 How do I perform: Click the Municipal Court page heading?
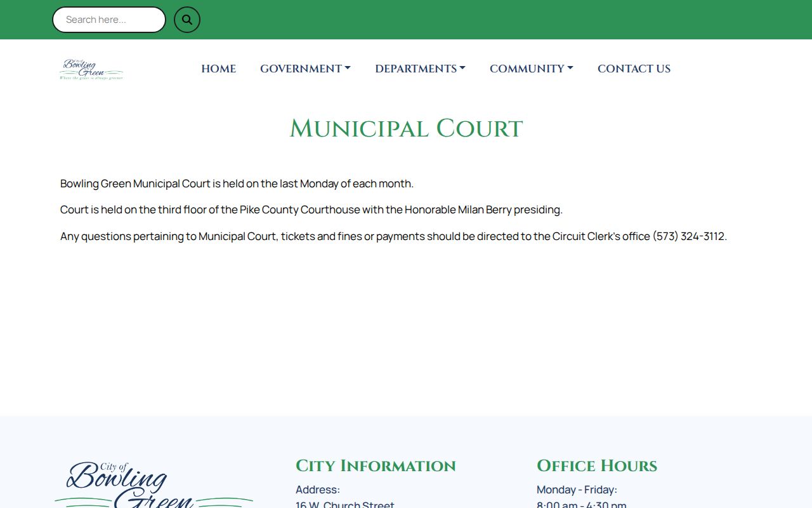click(406, 129)
